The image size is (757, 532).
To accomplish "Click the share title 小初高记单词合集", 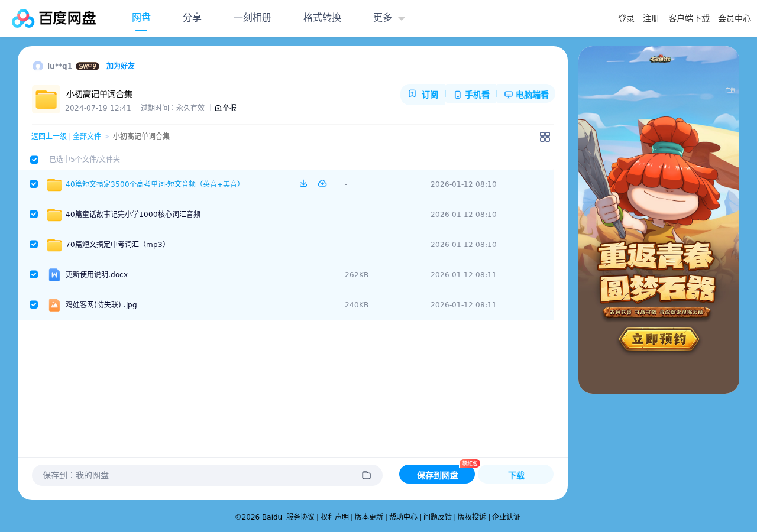I will (99, 94).
